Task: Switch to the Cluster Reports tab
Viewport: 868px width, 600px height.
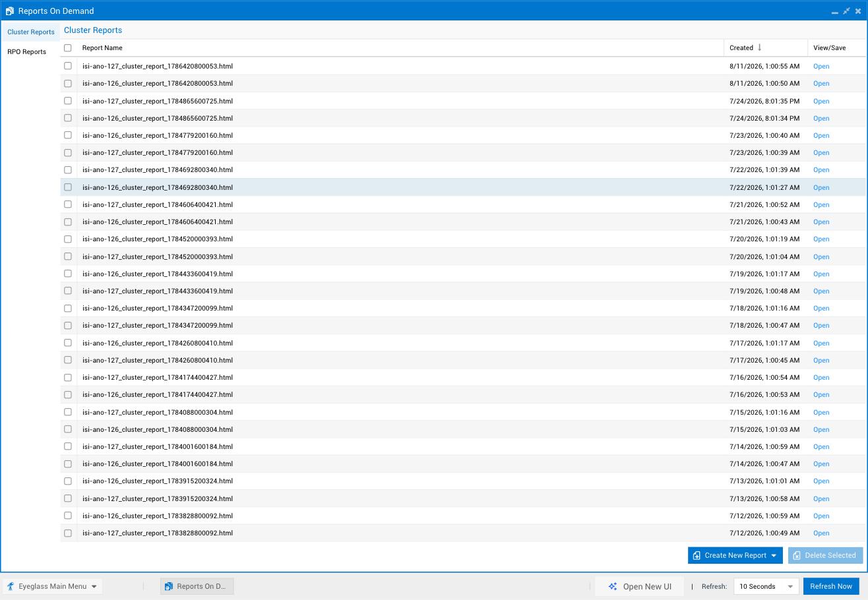Action: pyautogui.click(x=31, y=32)
